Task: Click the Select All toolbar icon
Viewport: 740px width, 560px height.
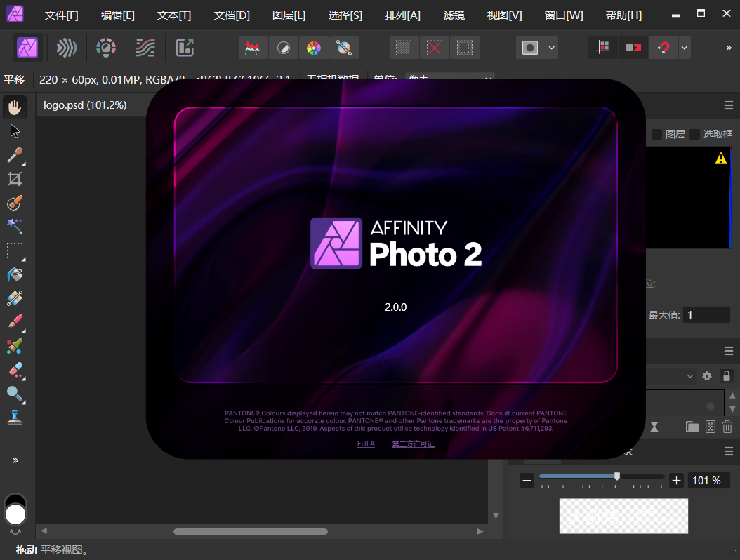Action: [x=404, y=48]
